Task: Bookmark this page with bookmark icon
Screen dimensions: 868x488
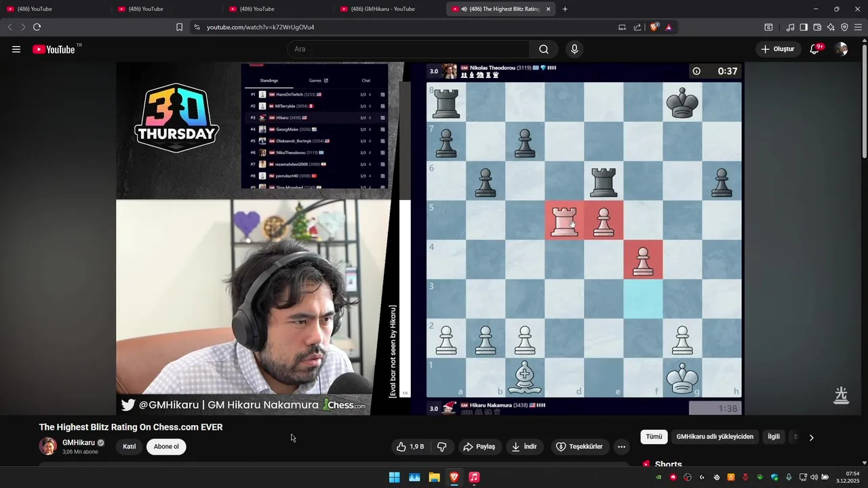Action: tap(179, 27)
